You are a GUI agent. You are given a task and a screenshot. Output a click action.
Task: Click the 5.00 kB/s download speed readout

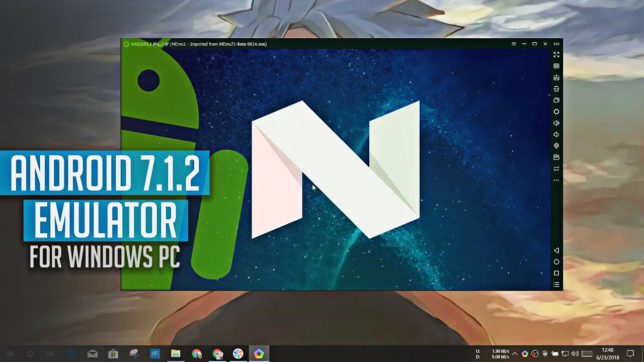(500, 357)
